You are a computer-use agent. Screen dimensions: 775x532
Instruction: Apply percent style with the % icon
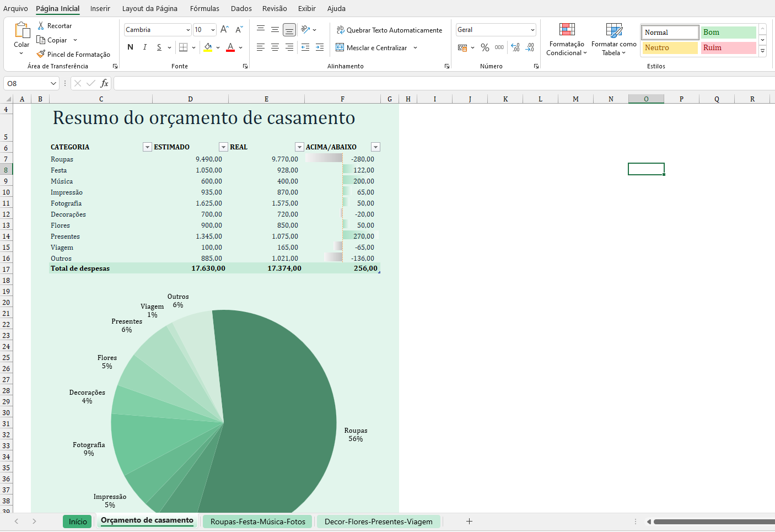(x=485, y=48)
